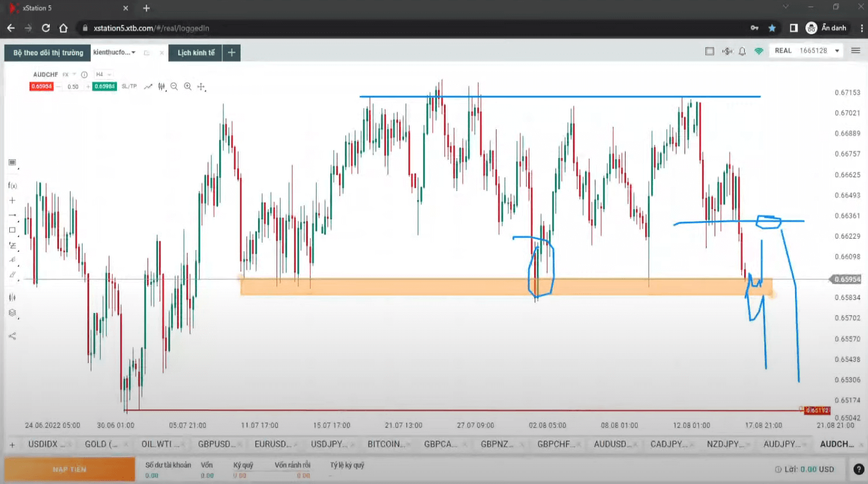The width and height of the screenshot is (868, 484).
Task: Click the Ẩn danh incognito profile button
Action: 826,28
